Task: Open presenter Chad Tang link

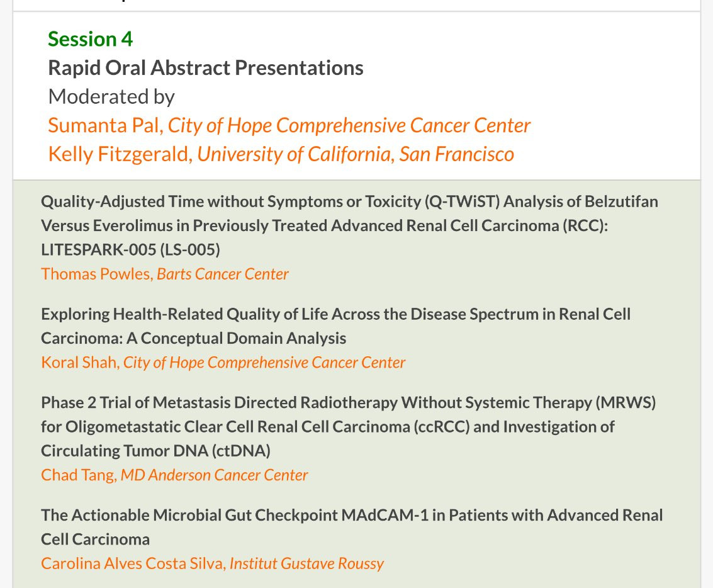Action: [77, 475]
